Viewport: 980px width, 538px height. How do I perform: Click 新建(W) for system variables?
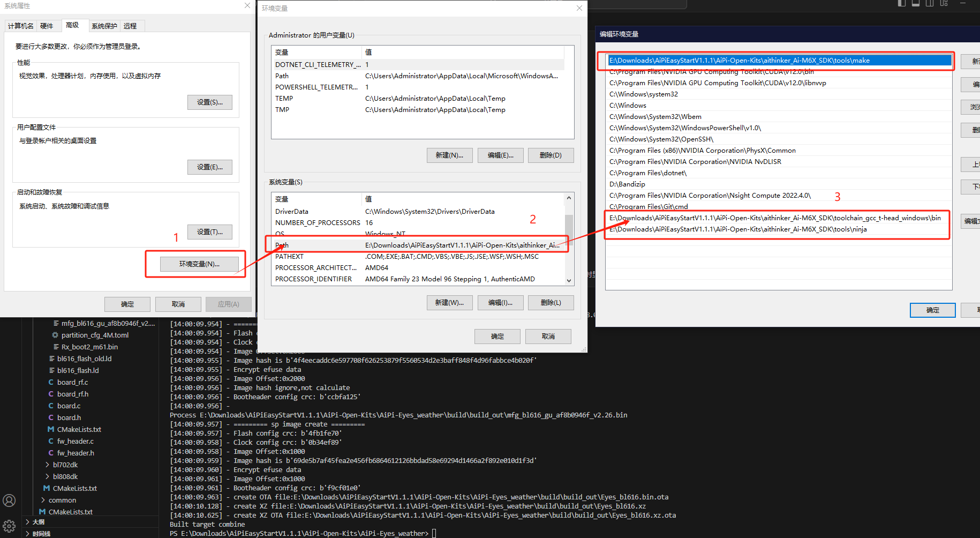pos(450,303)
